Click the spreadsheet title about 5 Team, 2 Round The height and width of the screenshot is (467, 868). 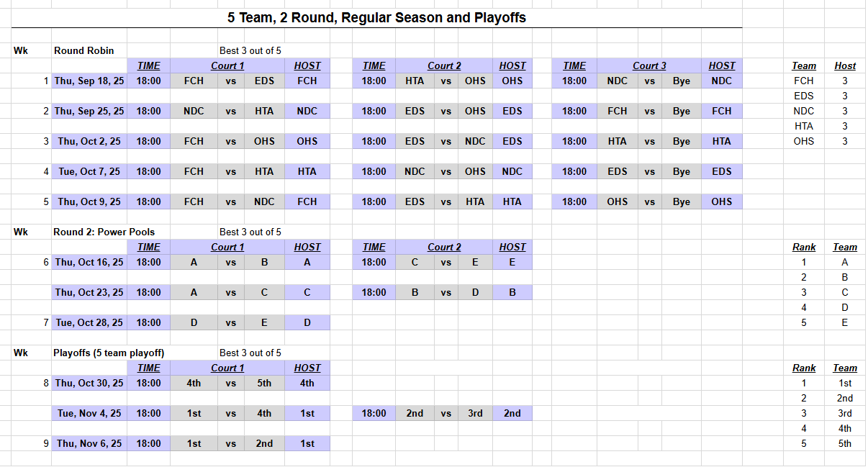376,18
